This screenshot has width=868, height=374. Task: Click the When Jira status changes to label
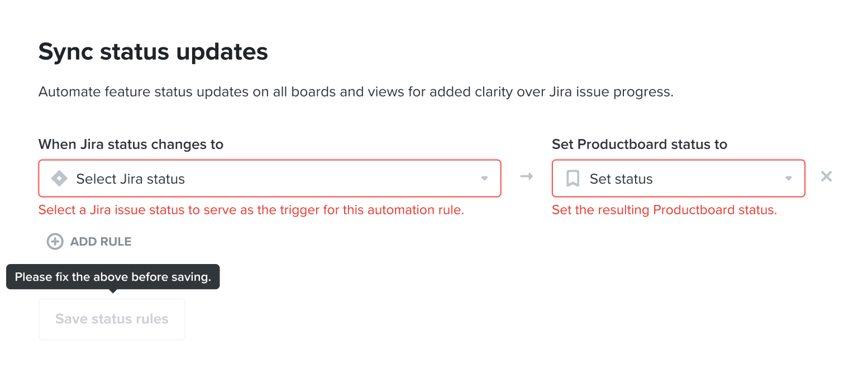coord(130,144)
